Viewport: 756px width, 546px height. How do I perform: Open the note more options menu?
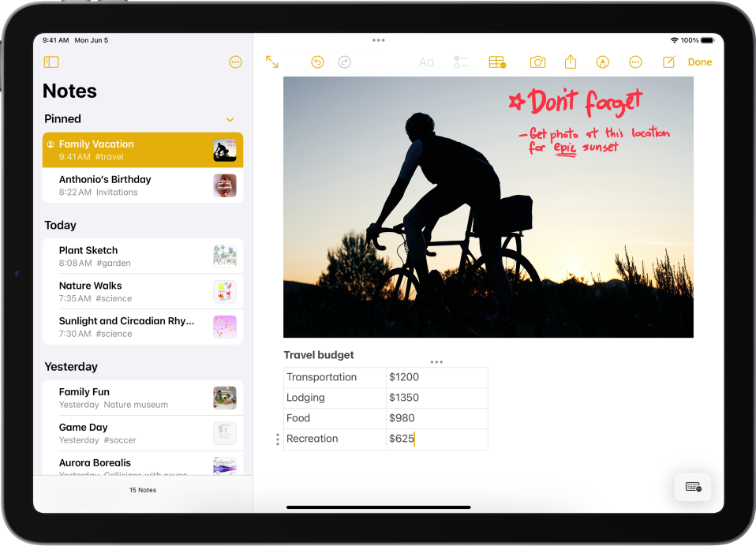[x=635, y=62]
